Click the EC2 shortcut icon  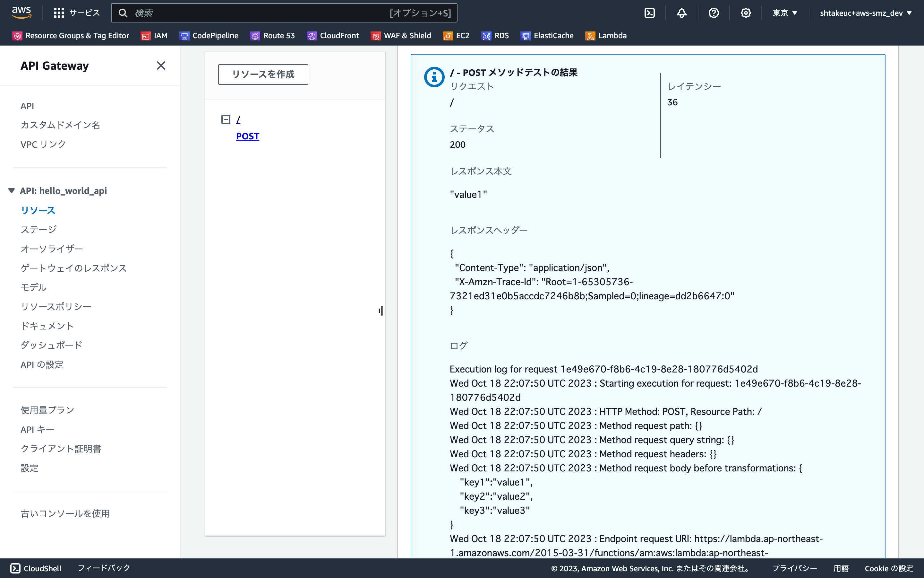448,36
